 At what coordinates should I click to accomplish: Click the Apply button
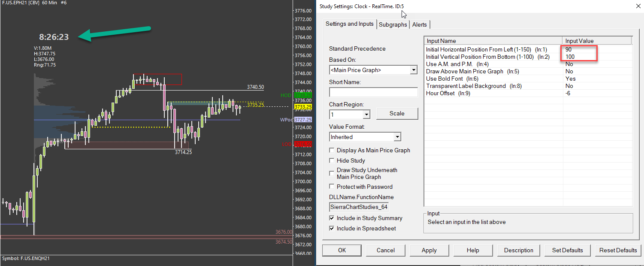pos(429,250)
